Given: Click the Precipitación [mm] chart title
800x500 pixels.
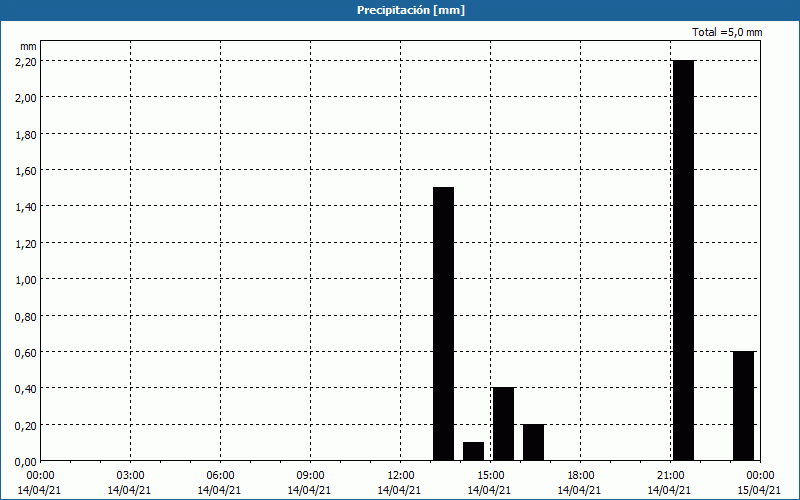Looking at the screenshot, I should click(411, 10).
